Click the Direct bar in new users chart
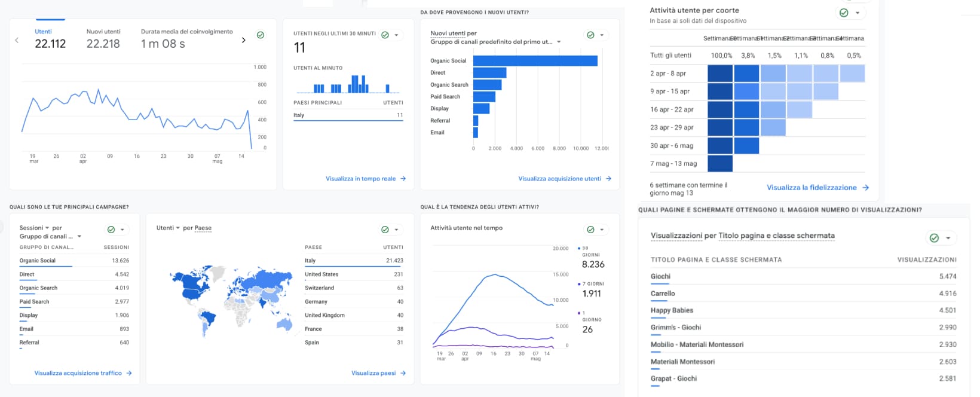The width and height of the screenshot is (980, 397). (x=490, y=73)
